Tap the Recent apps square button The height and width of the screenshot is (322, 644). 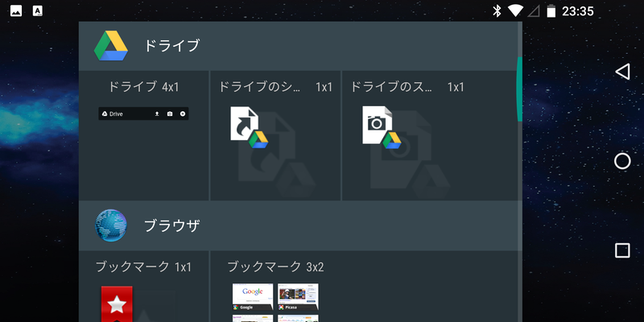622,250
